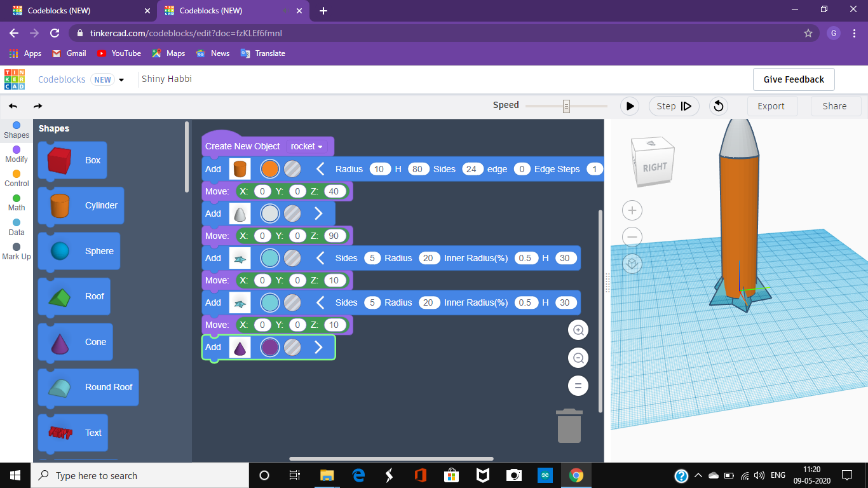Open the Modify blocks category
The image size is (868, 488).
(x=16, y=154)
